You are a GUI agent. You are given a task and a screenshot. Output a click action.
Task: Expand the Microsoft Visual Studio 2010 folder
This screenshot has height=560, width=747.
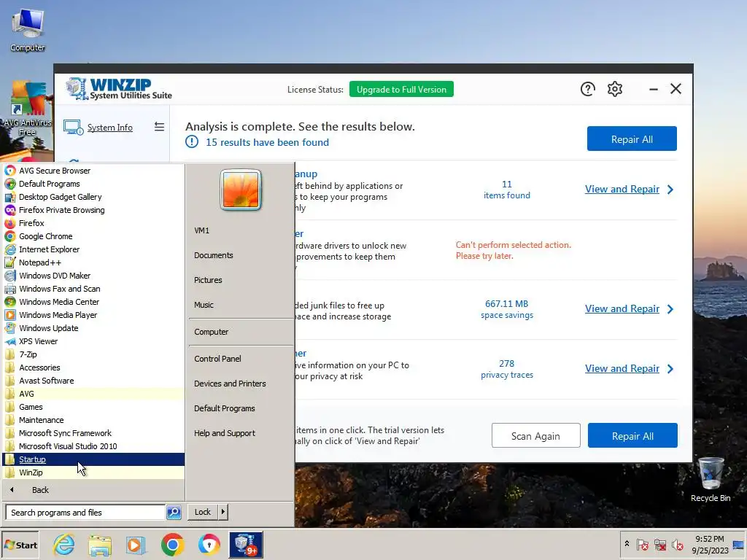[x=93, y=446]
